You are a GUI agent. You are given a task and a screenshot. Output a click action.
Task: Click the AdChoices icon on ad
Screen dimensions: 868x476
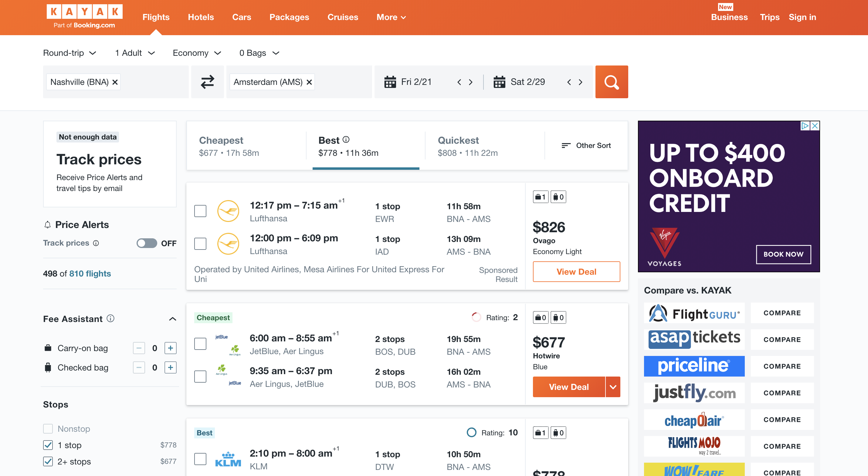(805, 126)
